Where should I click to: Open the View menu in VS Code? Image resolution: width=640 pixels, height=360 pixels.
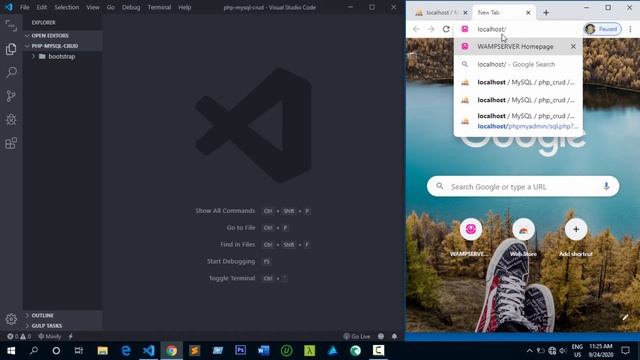tap(93, 7)
